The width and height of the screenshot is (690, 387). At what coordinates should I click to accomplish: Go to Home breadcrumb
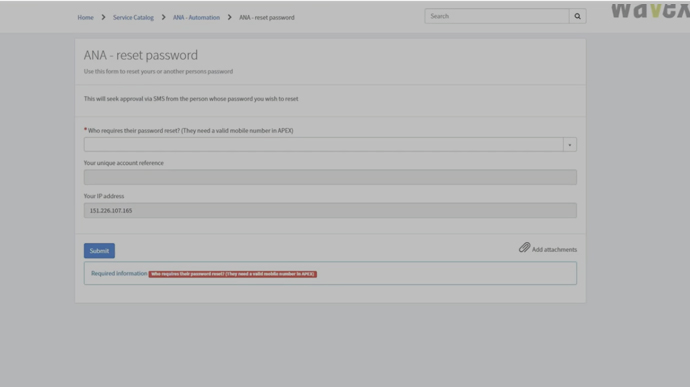pos(85,18)
